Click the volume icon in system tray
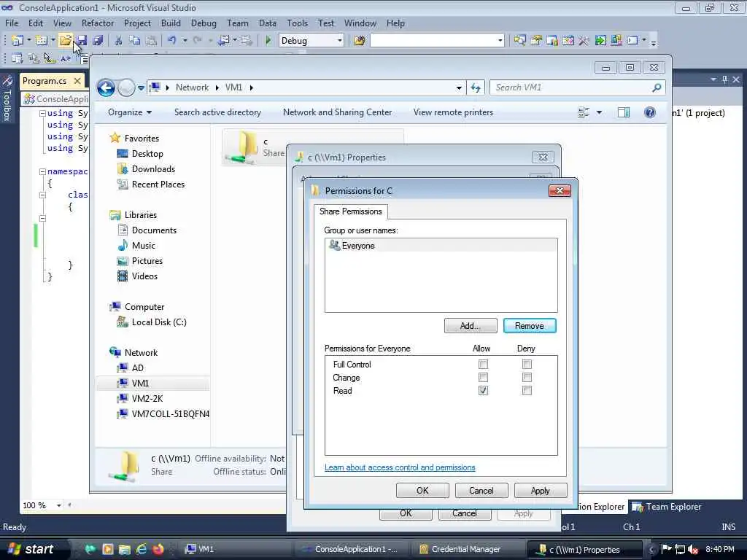The image size is (747, 560). pyautogui.click(x=694, y=550)
